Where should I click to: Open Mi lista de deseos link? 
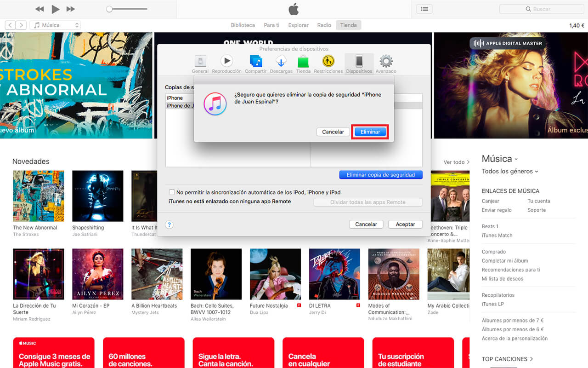(503, 279)
